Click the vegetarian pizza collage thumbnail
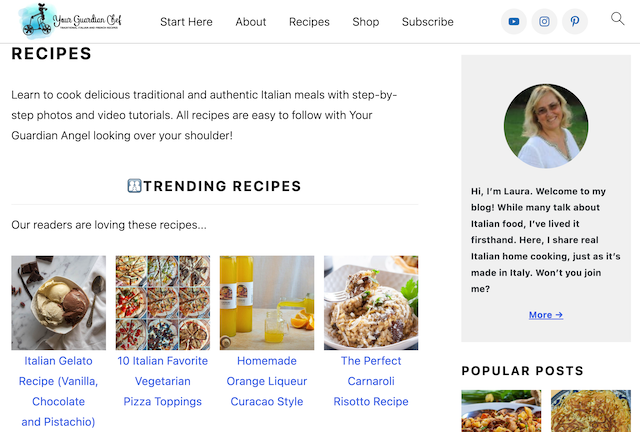 pos(162,302)
